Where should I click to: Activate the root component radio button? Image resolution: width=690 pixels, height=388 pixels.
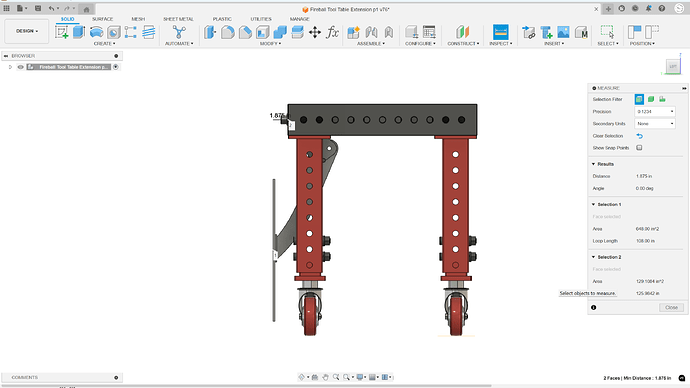click(116, 67)
